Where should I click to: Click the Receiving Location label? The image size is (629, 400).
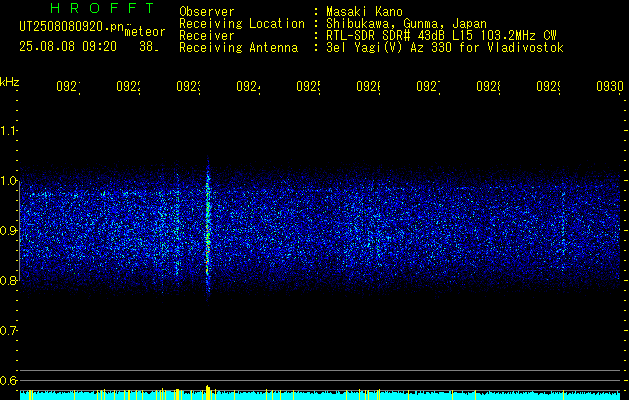click(x=242, y=24)
